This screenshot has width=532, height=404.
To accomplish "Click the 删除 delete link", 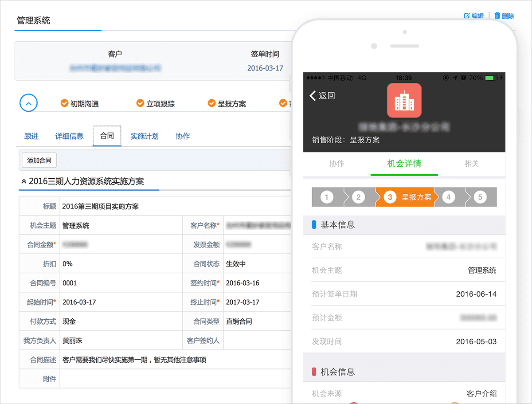I will (505, 16).
